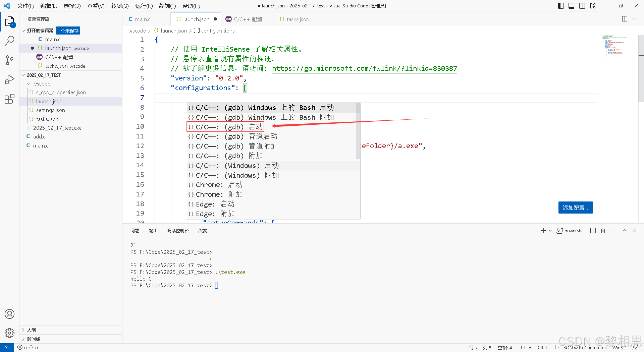Switch to the tasks.json editor tab
The image size is (644, 352).
pos(298,19)
